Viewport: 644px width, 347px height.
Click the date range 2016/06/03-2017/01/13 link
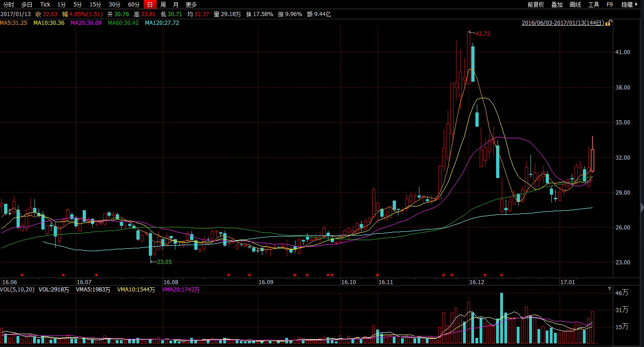click(x=563, y=22)
